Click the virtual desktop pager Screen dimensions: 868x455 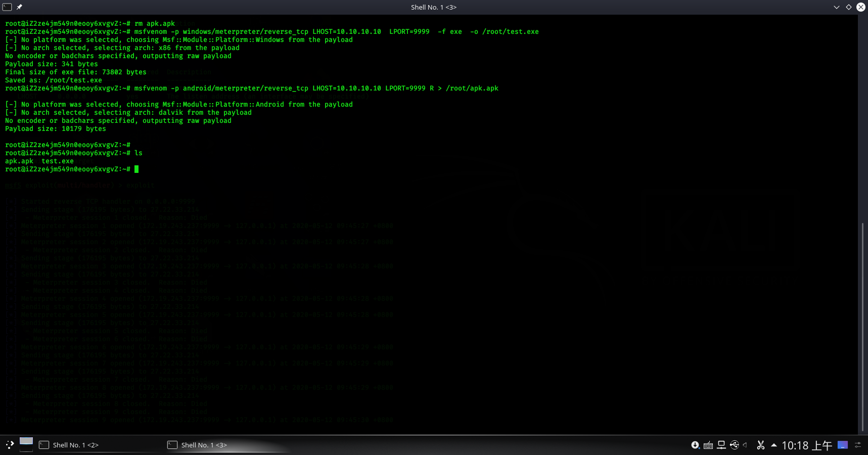(26, 444)
